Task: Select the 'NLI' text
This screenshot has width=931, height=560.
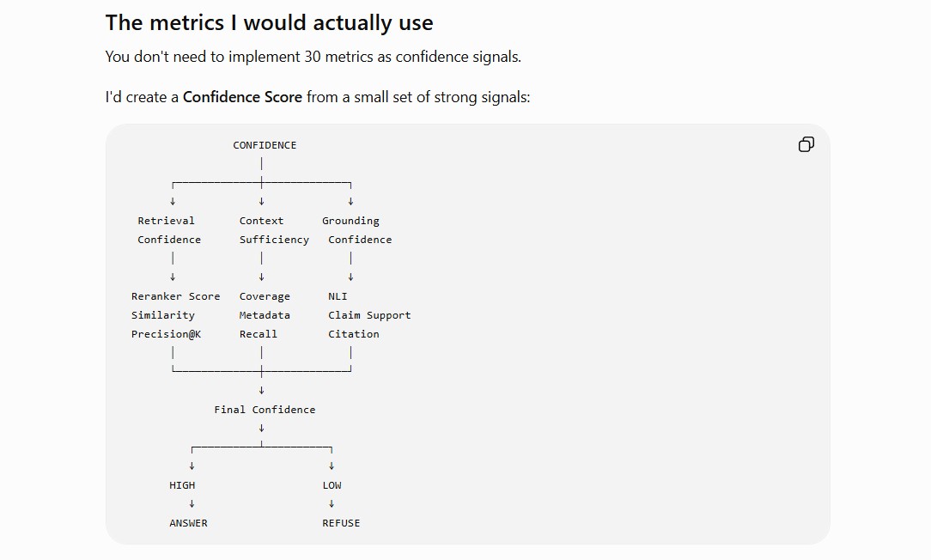Action: pos(338,295)
